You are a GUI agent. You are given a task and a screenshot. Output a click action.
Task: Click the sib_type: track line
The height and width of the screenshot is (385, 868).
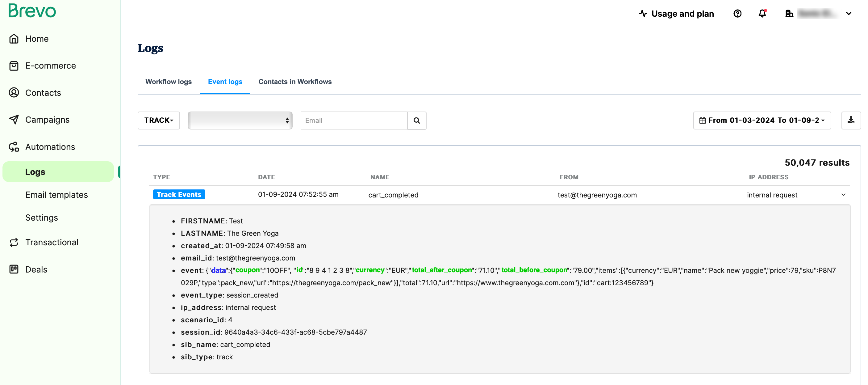coord(207,357)
